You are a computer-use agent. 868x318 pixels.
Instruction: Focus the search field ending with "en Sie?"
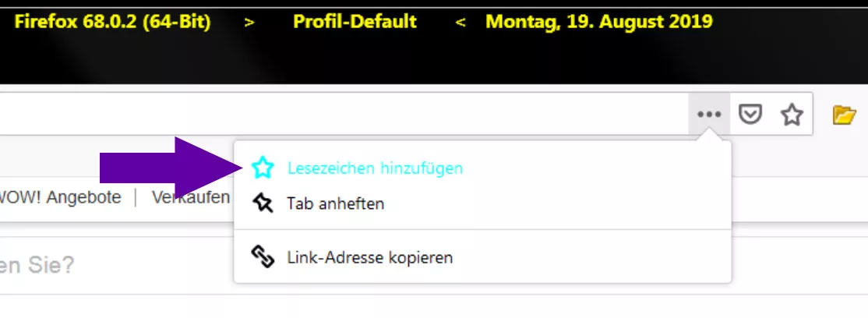click(116, 265)
